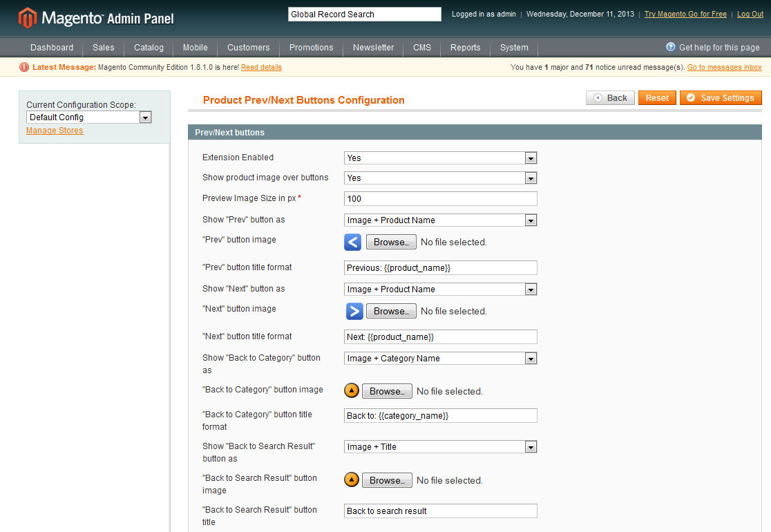Open the Show "Prev" button as dropdown
Viewport: 771px width, 532px height.
[x=440, y=220]
